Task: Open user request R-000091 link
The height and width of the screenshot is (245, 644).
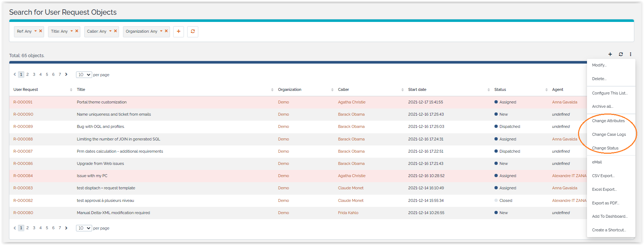Action: pyautogui.click(x=23, y=102)
